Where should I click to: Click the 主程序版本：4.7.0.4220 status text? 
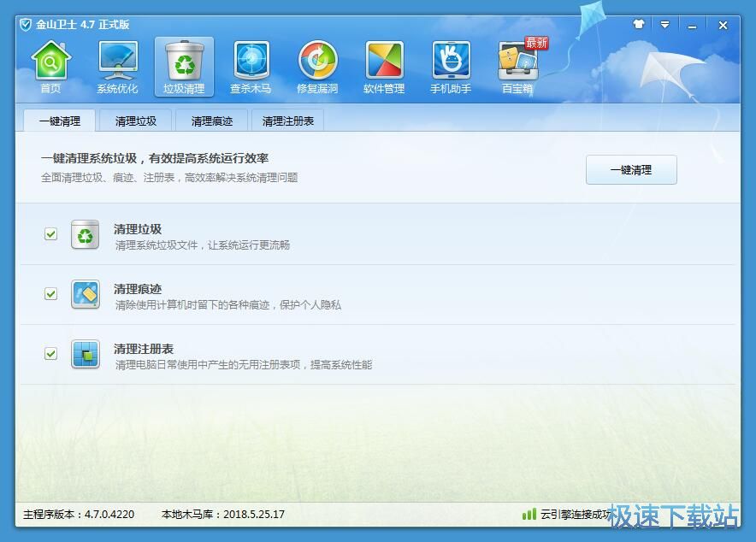(79, 514)
